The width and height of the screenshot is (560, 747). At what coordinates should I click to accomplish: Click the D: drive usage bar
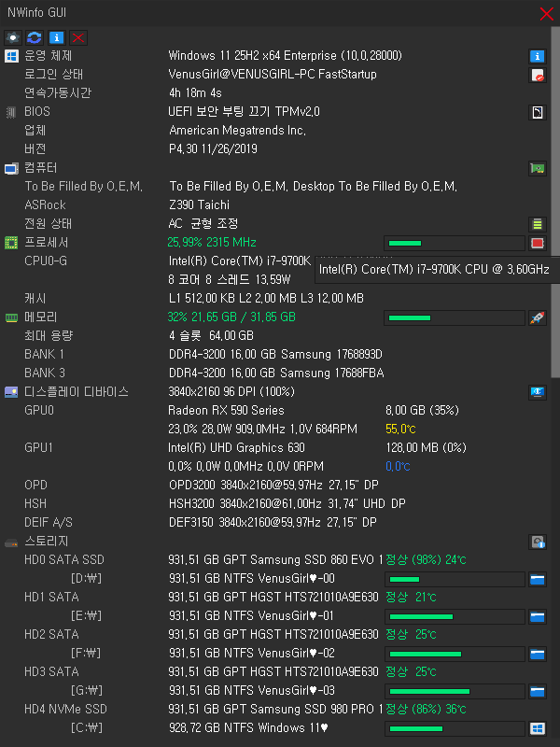coord(455,579)
